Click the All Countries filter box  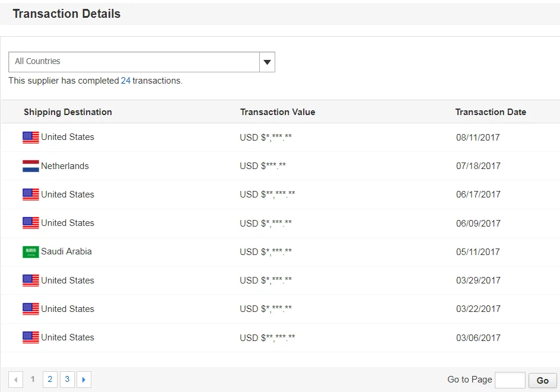point(134,62)
